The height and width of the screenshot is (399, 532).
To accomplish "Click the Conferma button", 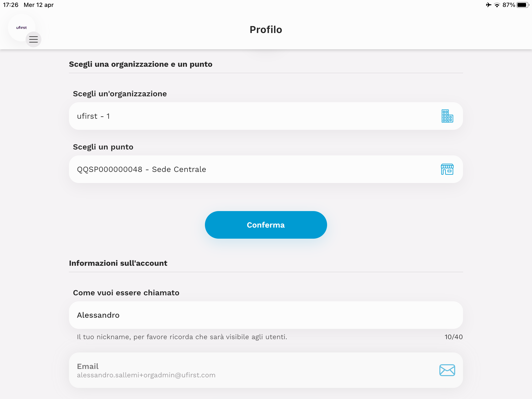I will tap(266, 225).
